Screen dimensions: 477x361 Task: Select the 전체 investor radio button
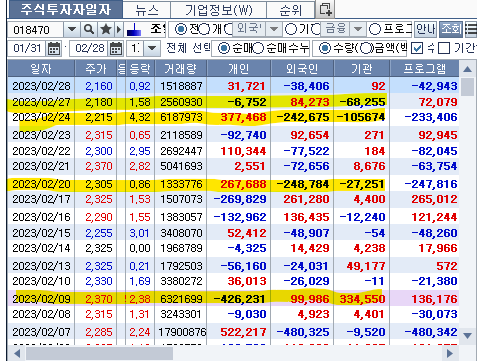(x=181, y=30)
